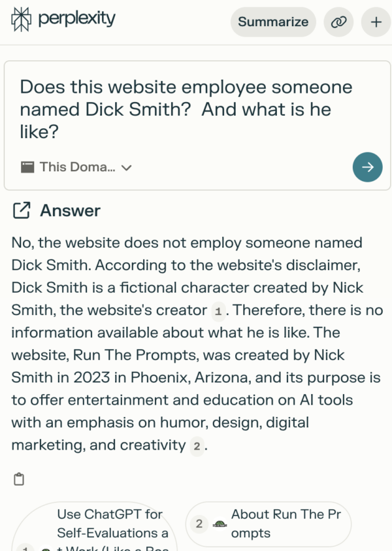
Task: Click the chevron next to This Doma
Action: [x=127, y=168]
